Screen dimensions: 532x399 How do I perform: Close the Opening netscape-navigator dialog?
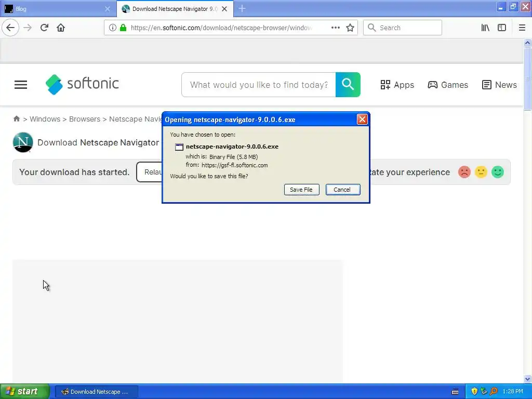(x=362, y=119)
